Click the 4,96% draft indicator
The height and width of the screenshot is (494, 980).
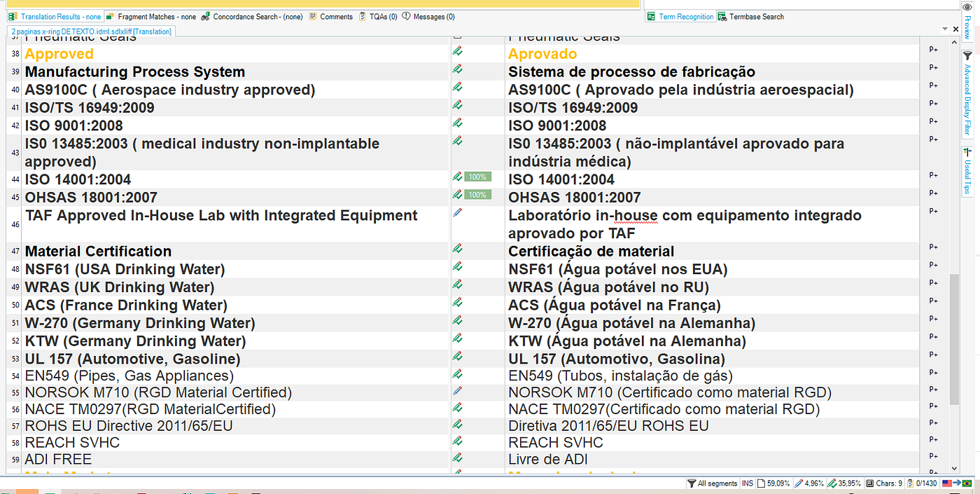pyautogui.click(x=809, y=483)
